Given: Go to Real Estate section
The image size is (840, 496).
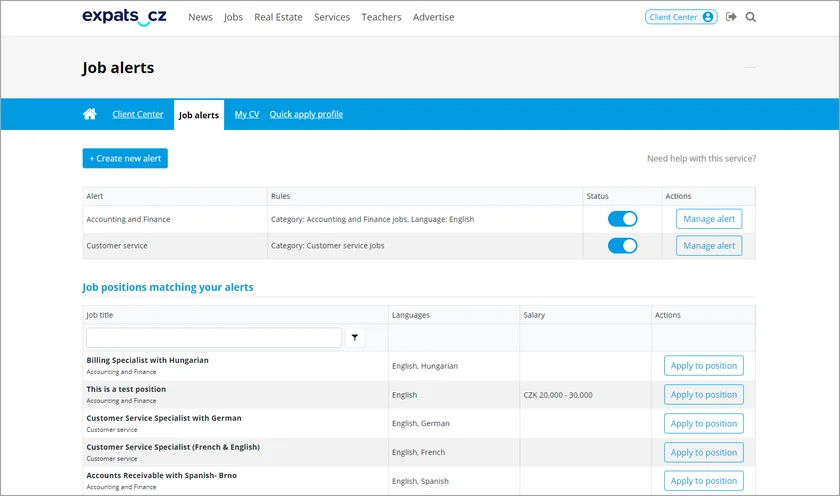Looking at the screenshot, I should click(x=278, y=17).
